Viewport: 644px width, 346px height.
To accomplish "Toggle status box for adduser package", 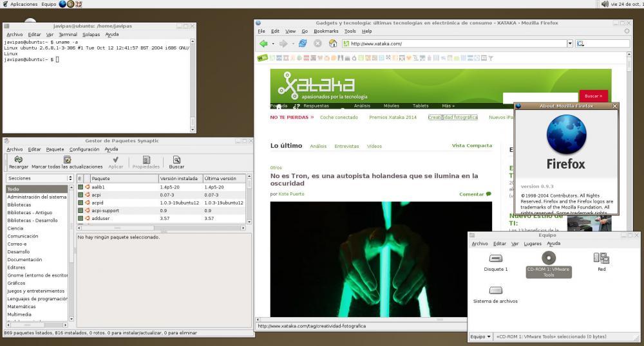I will tap(80, 219).
